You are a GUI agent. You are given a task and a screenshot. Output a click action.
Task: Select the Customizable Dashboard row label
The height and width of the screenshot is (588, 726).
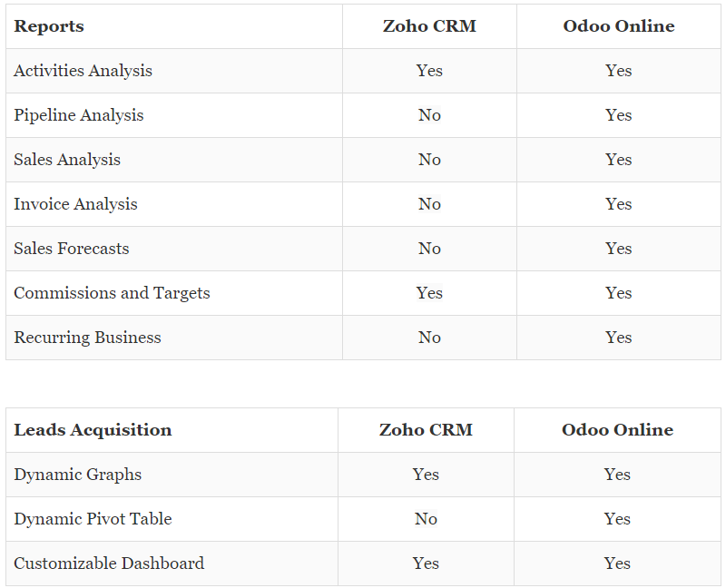pos(109,563)
